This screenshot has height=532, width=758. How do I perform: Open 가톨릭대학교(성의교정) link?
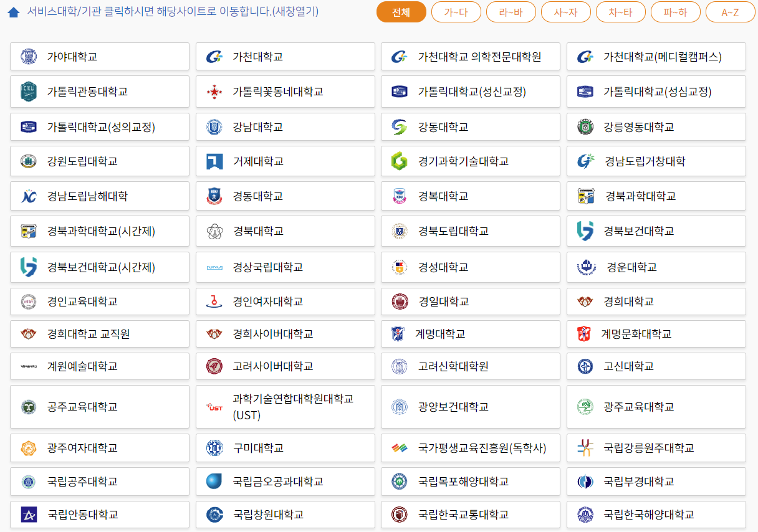point(100,127)
